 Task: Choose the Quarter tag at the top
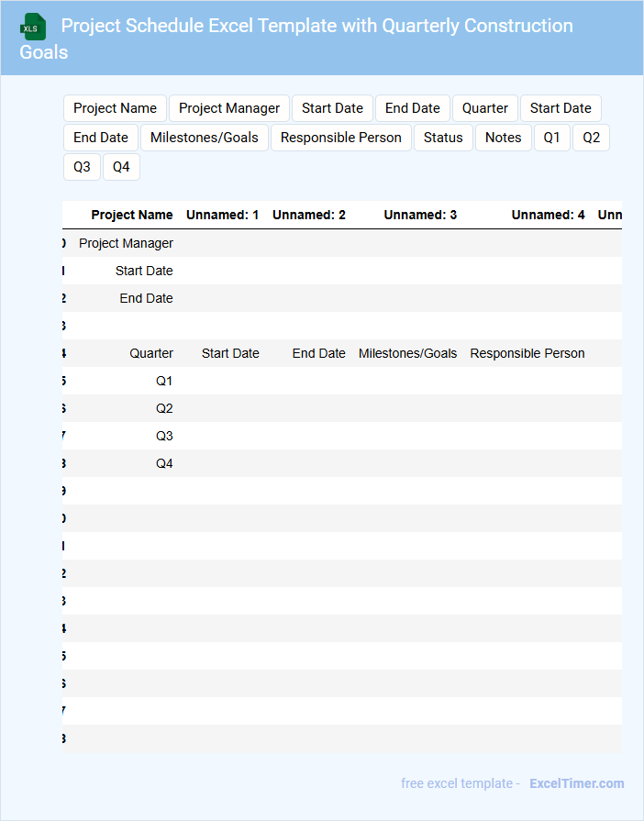(x=484, y=108)
